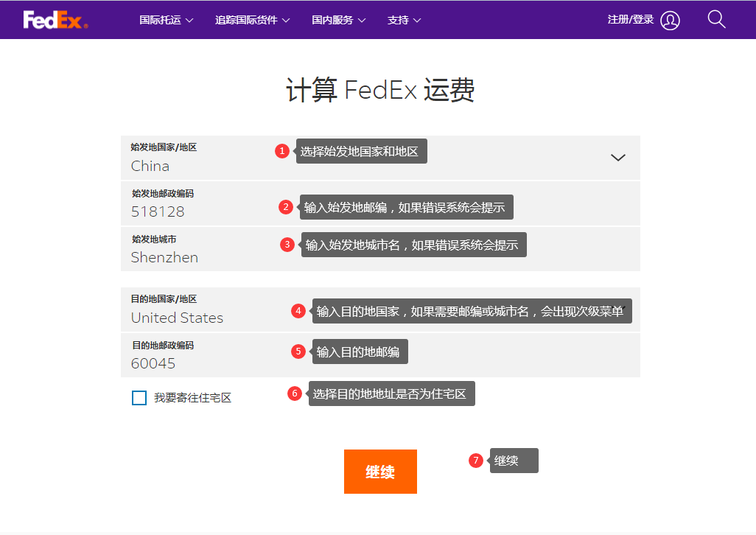Click the user profile avatar icon
This screenshot has width=756, height=535.
[670, 21]
